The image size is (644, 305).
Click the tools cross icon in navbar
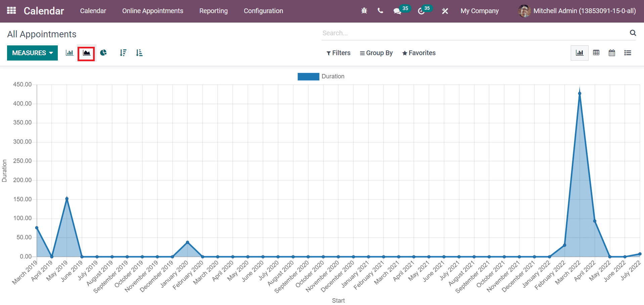tap(445, 11)
